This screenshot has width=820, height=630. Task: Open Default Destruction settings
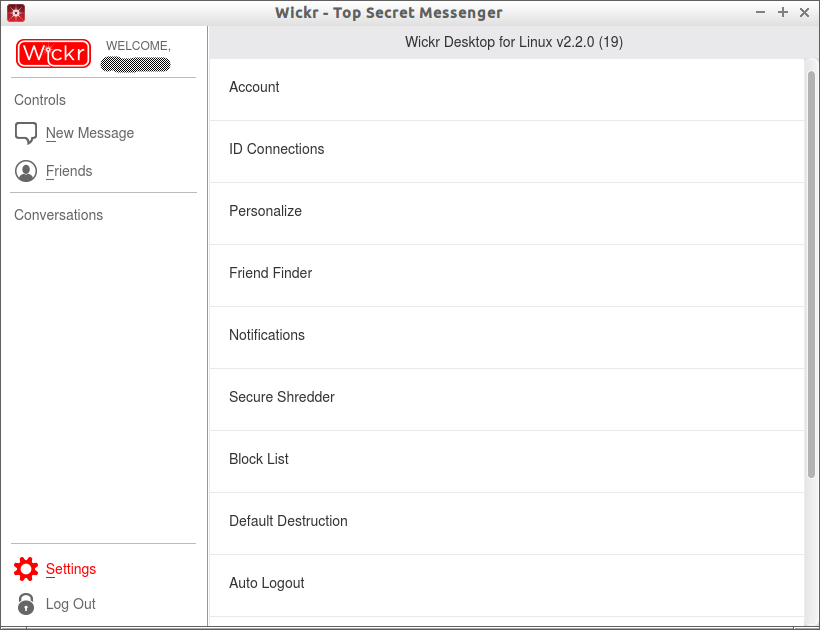pos(506,523)
